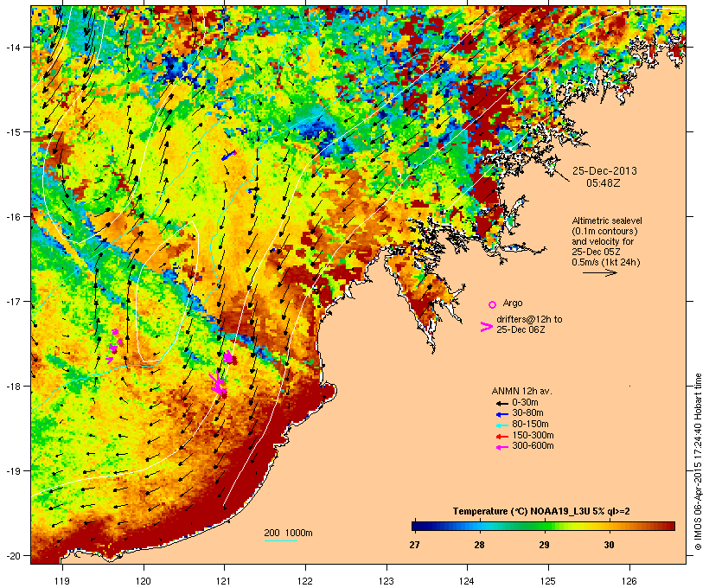Screen dimensions: 709x588
Task: Click the magenta 300-600m legend arrow
Action: 501,447
